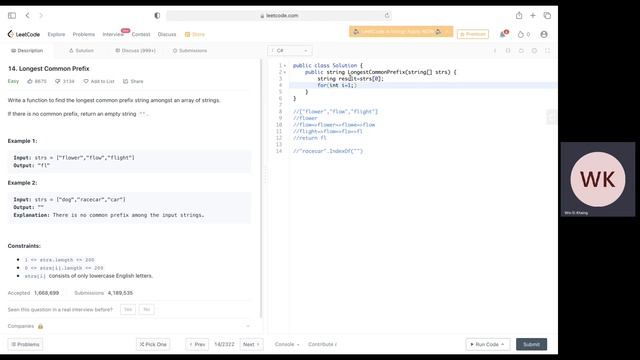Go back with Safari's back arrow
Screen dimensions: 640x360
coord(27,16)
